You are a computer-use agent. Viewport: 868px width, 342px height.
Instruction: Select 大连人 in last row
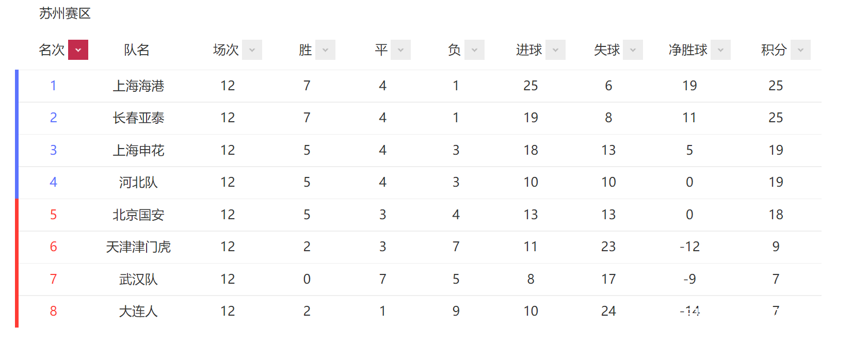138,311
